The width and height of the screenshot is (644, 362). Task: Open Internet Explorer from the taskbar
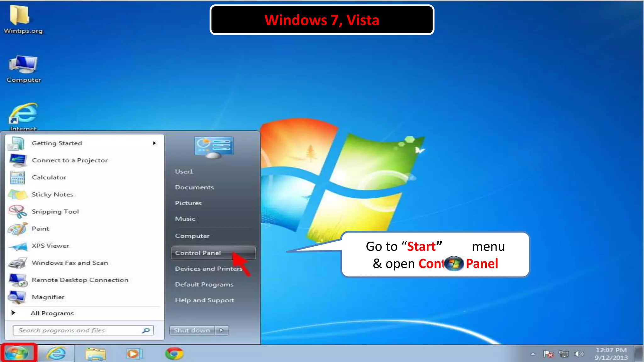click(57, 354)
